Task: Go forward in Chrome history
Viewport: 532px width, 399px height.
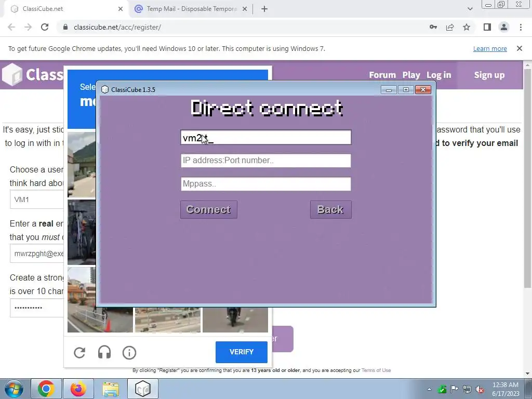Action: coord(28,27)
